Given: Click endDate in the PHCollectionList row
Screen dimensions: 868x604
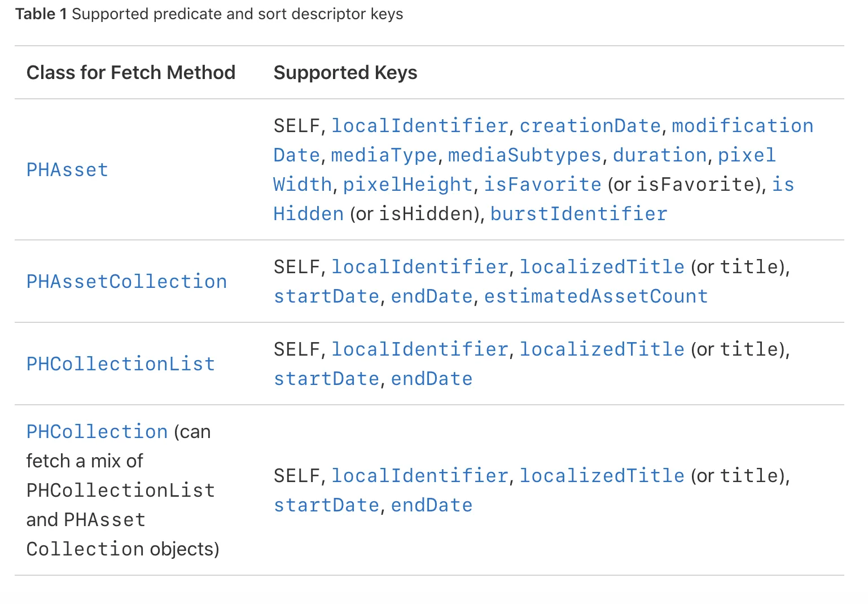Looking at the screenshot, I should (432, 379).
